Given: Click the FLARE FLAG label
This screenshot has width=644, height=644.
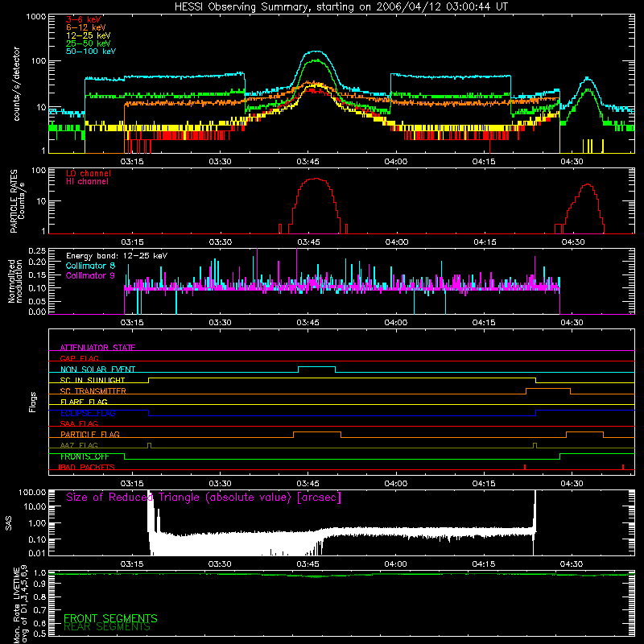Looking at the screenshot, I should click(x=84, y=402).
